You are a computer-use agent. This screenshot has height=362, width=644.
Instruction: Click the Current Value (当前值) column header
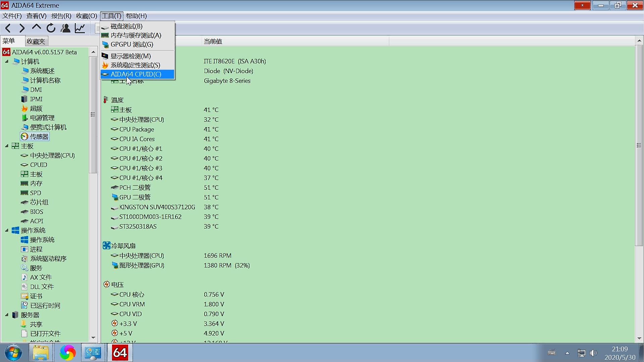(213, 42)
